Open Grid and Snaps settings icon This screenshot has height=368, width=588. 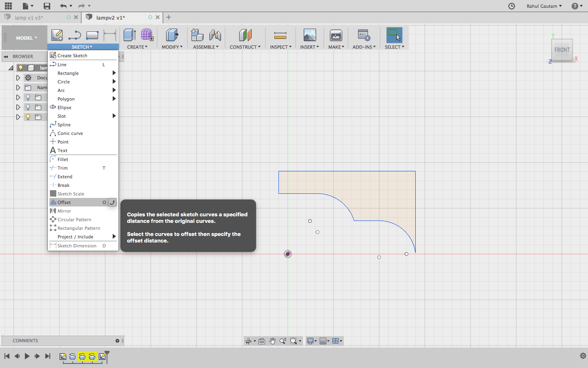[x=324, y=341]
